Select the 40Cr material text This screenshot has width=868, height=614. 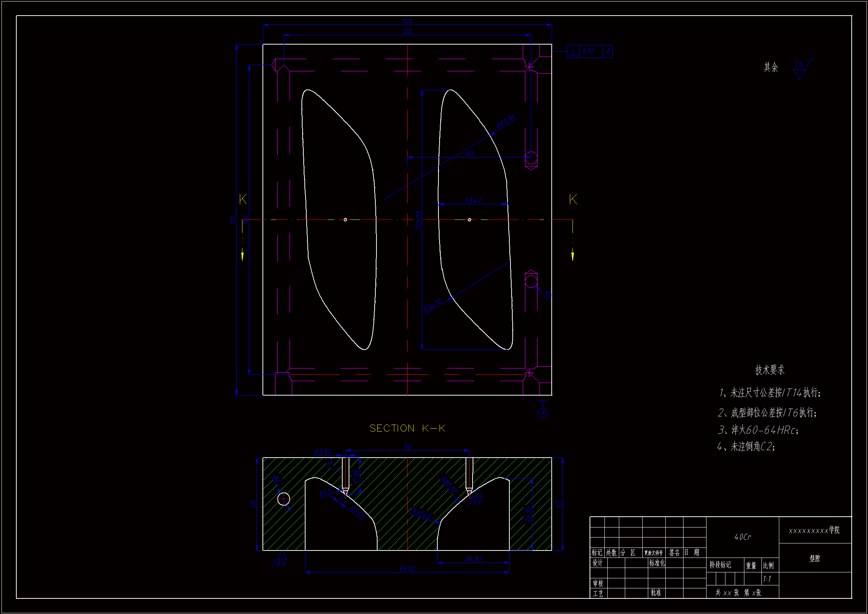(743, 537)
